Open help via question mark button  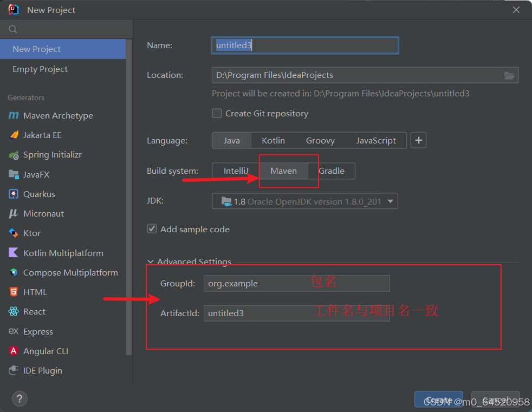tap(20, 399)
